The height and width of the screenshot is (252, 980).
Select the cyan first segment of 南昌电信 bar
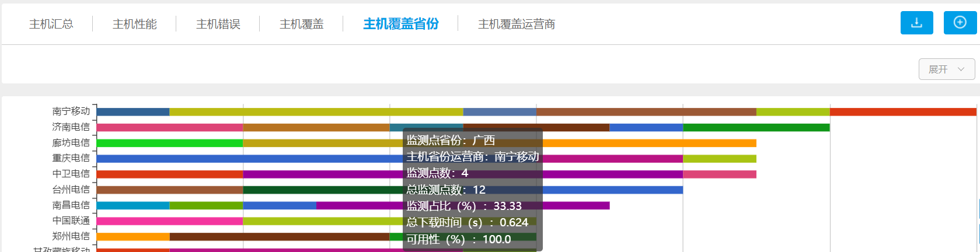click(133, 205)
